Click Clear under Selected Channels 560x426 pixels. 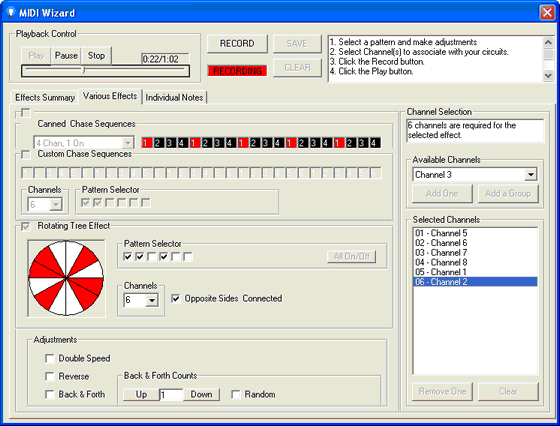tap(508, 391)
